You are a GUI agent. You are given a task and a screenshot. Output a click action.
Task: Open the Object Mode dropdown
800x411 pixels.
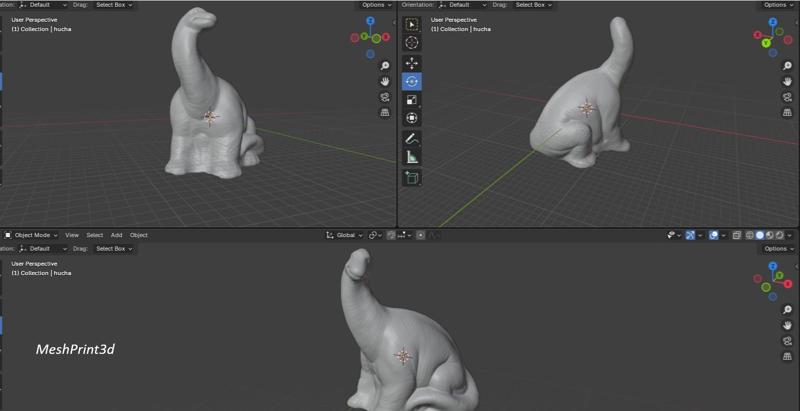[31, 235]
